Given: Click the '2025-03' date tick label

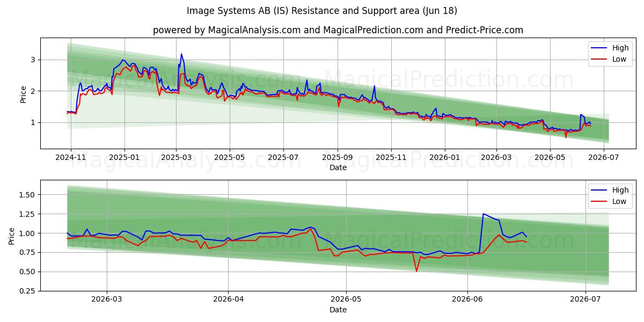Looking at the screenshot, I should click(176, 158).
